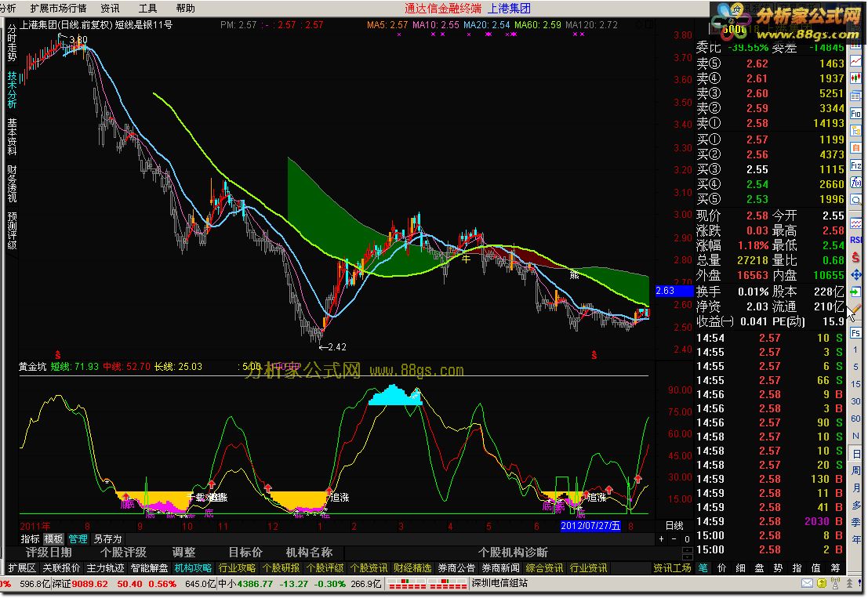Image resolution: width=868 pixels, height=598 pixels.
Task: Select the N custom period
Action: click(x=855, y=436)
